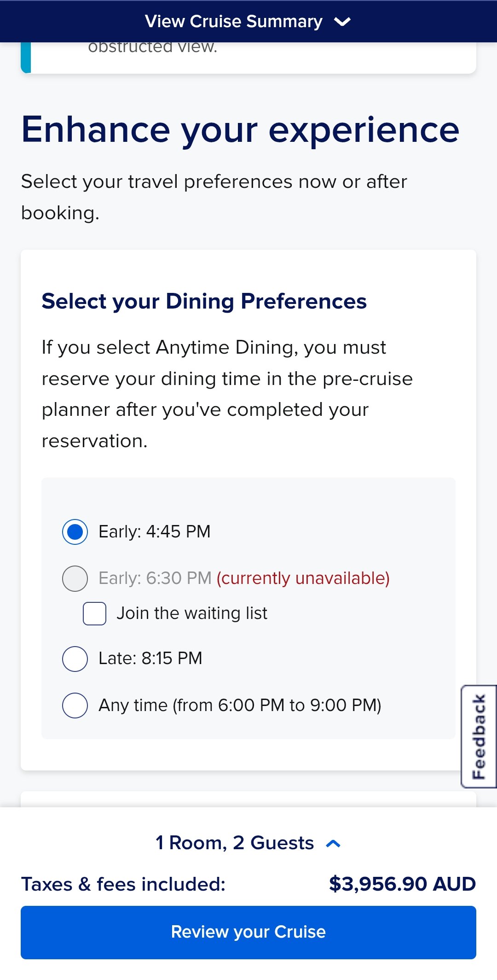Select the Any time dining radio button
This screenshot has height=980, width=497.
point(75,705)
